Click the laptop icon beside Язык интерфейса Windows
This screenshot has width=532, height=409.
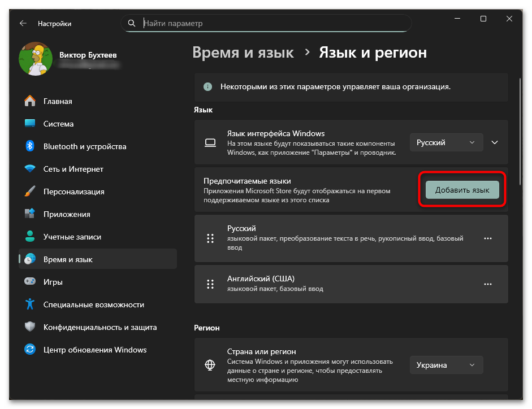pos(210,143)
